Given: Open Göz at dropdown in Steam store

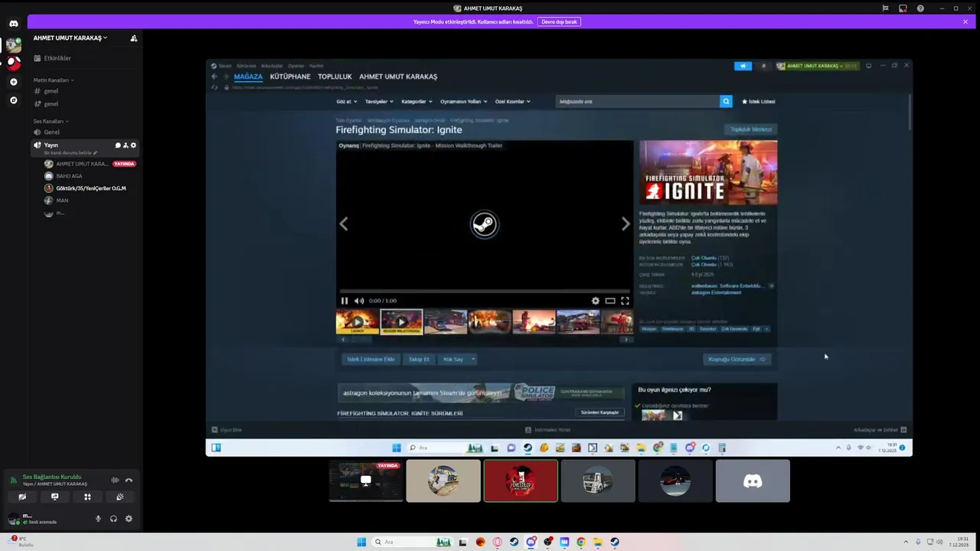Looking at the screenshot, I should tap(346, 102).
